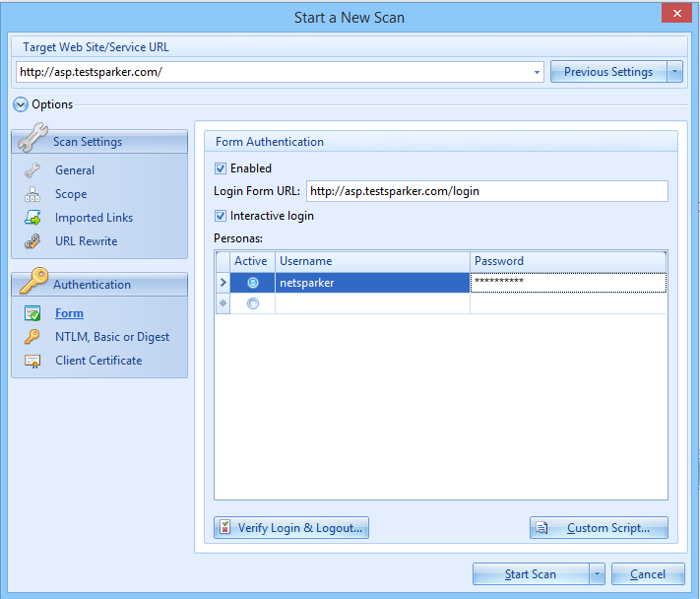Click Start Scan button
Screen dimensions: 700x599
(x=531, y=574)
